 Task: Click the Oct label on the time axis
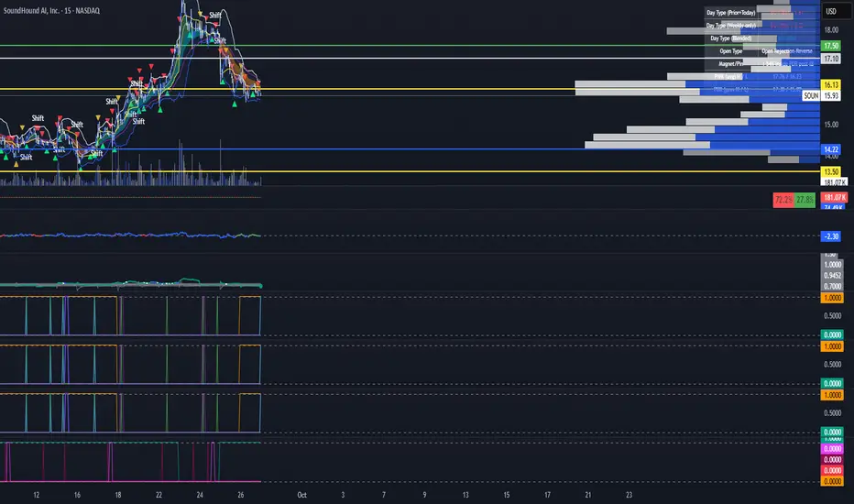point(301,495)
